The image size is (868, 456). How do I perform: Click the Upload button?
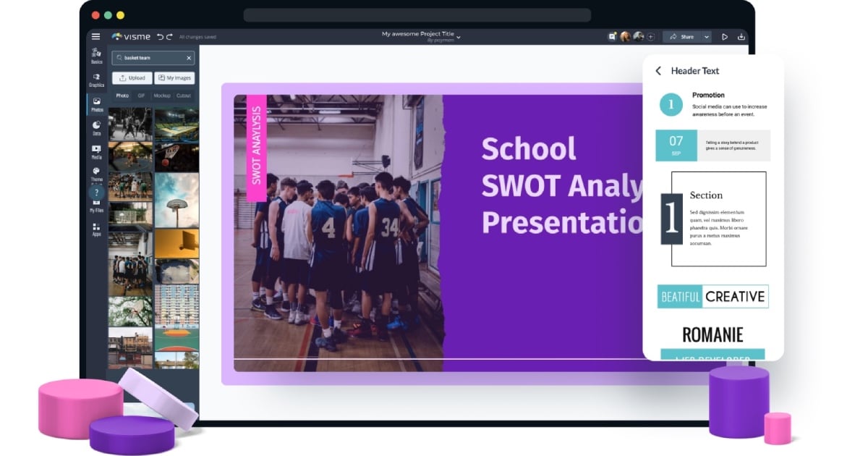pyautogui.click(x=132, y=78)
